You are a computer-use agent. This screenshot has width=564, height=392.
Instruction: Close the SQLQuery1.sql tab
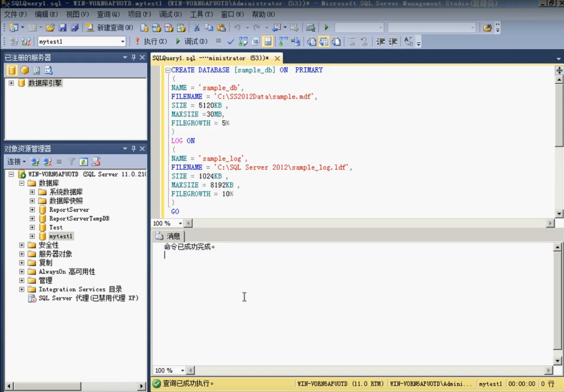click(278, 58)
